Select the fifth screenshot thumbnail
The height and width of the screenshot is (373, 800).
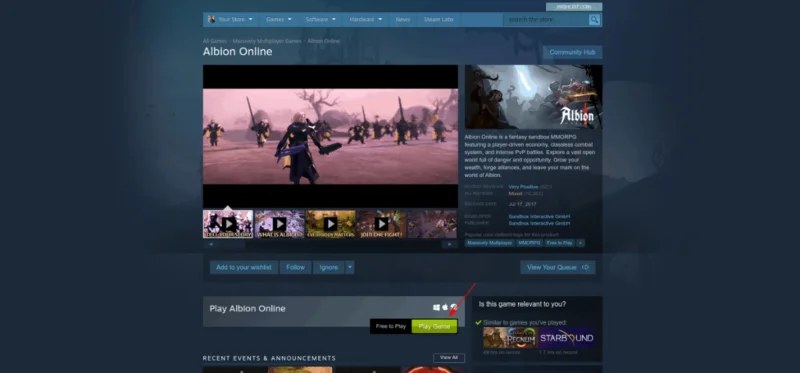tap(432, 224)
